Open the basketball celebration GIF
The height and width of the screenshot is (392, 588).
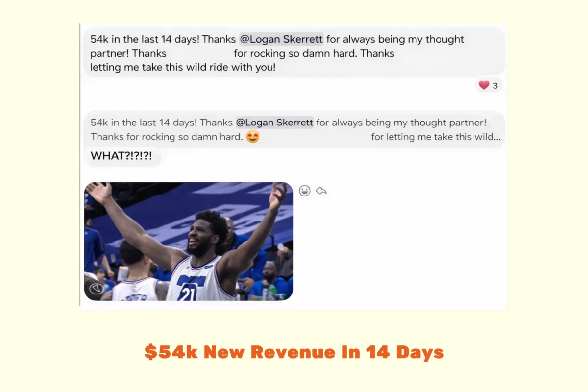tap(189, 241)
